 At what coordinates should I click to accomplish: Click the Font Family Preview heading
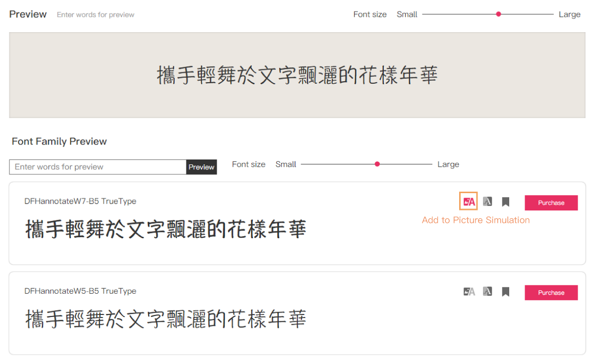(x=59, y=141)
